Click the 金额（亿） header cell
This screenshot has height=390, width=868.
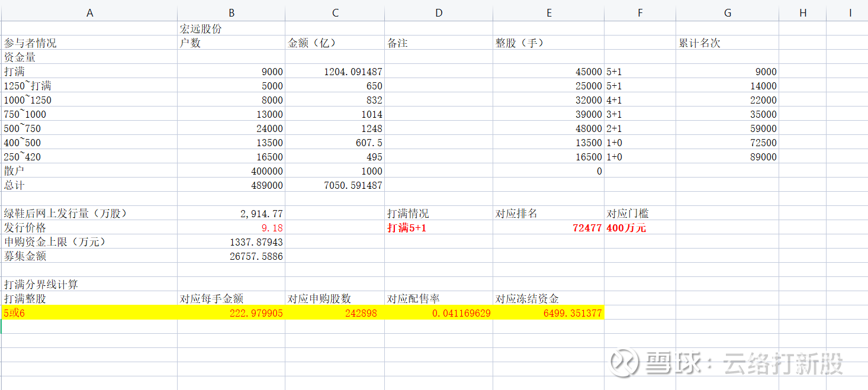click(x=335, y=43)
